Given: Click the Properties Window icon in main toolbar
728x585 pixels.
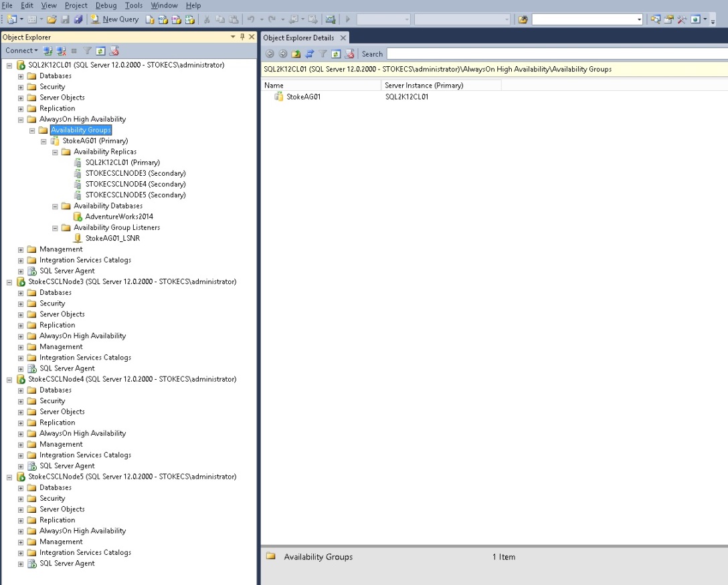Looking at the screenshot, I should [x=668, y=19].
